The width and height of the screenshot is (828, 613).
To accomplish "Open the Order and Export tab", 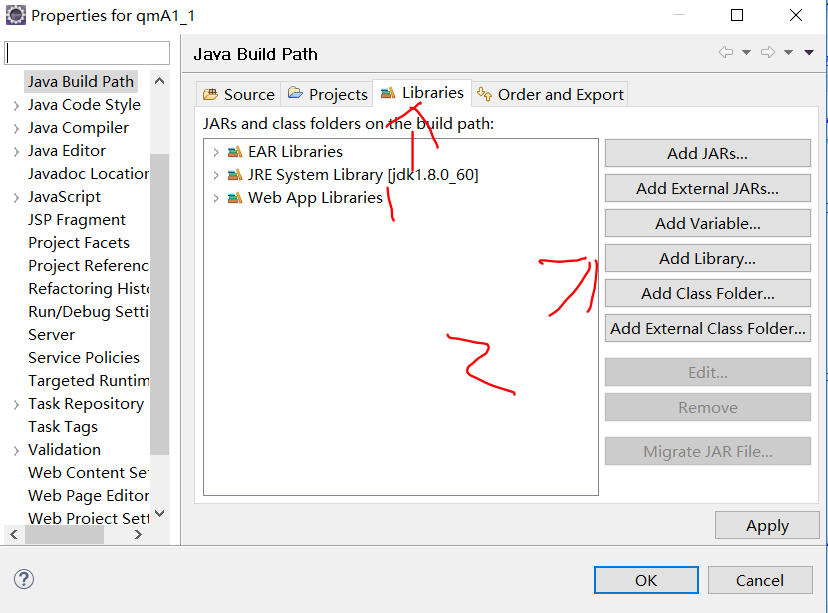I will click(x=550, y=95).
